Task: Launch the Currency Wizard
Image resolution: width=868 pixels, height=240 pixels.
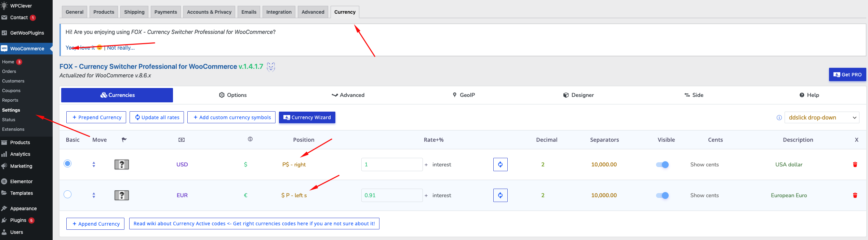Action: point(307,117)
